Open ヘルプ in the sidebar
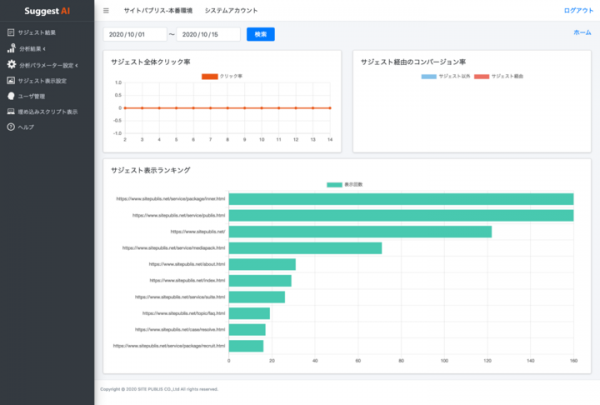Viewport: 600px width, 405px height. pos(26,127)
